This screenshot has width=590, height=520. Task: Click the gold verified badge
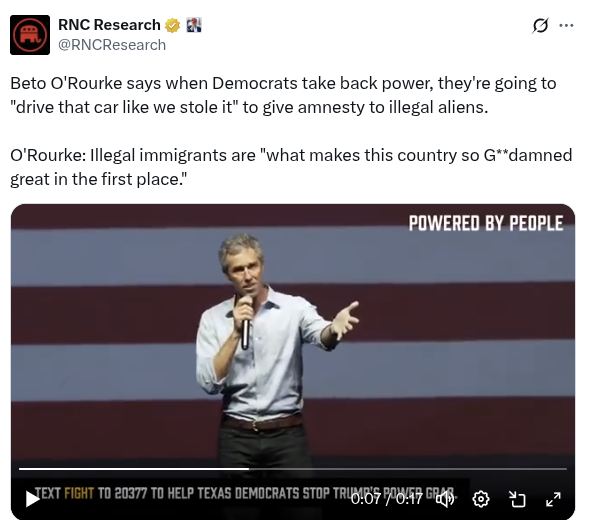[x=172, y=25]
